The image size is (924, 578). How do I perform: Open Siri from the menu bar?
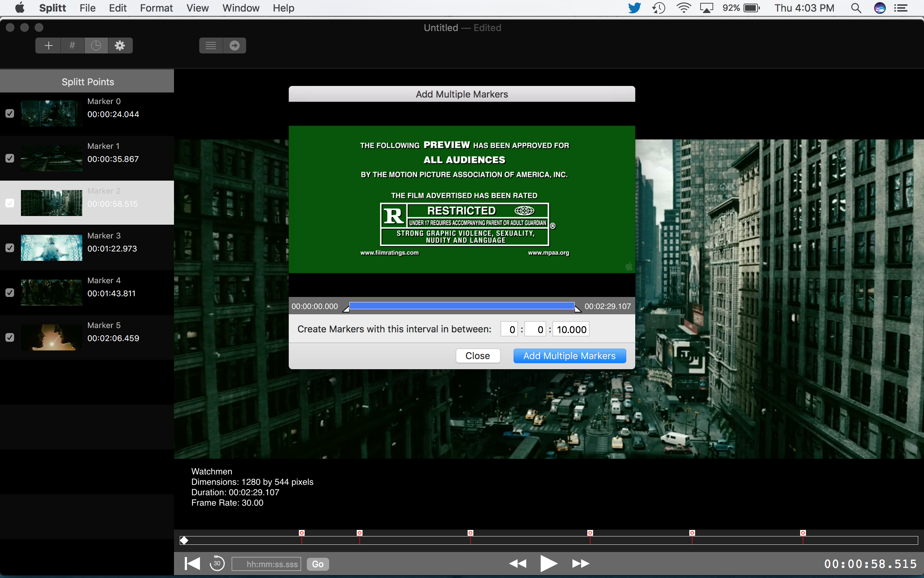880,8
